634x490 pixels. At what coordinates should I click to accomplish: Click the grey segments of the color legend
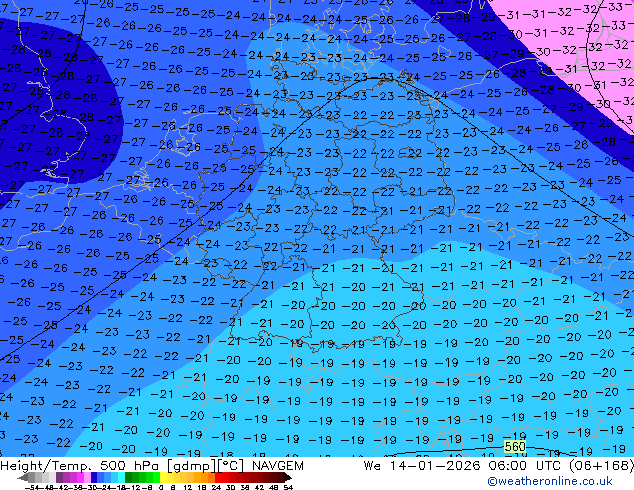(x=42, y=478)
